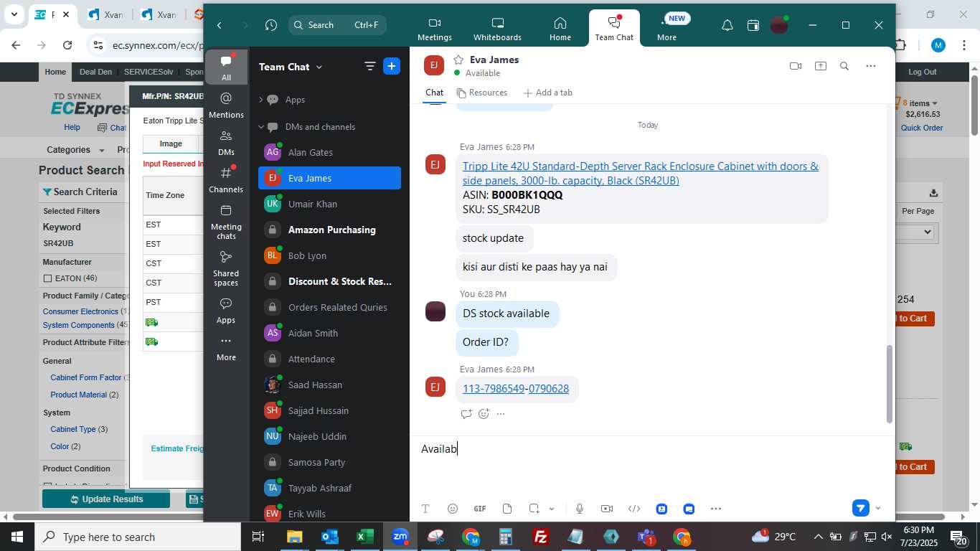Go to Zoom Home tab
This screenshot has width=980, height=551.
tap(560, 29)
